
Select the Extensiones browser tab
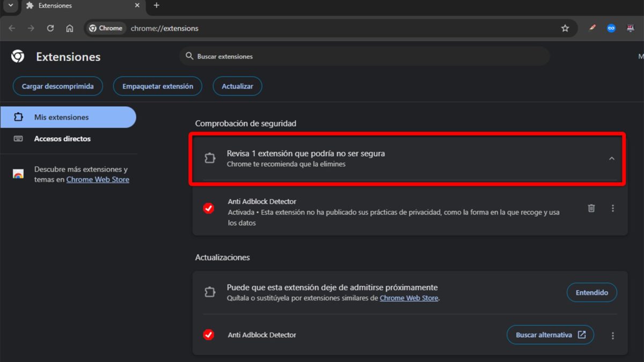point(83,6)
